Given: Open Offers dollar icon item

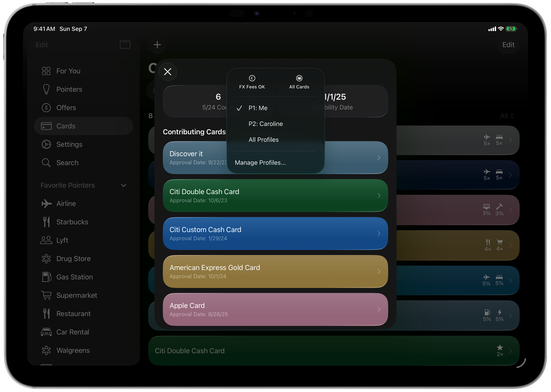Looking at the screenshot, I should pos(66,108).
